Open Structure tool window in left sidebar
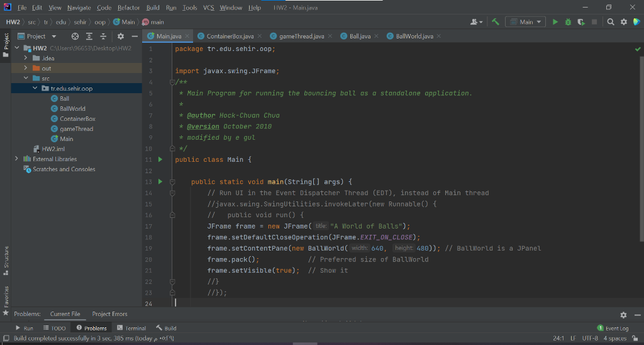Image resolution: width=644 pixels, height=345 pixels. tap(6, 261)
